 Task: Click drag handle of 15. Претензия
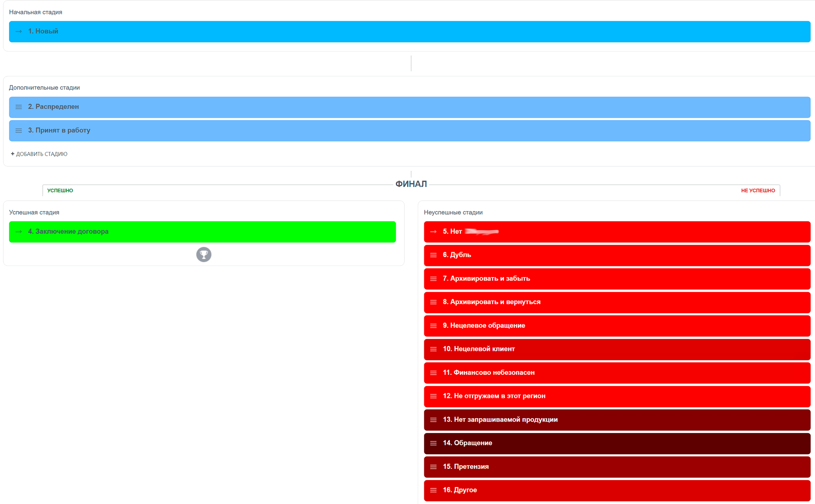[433, 467]
